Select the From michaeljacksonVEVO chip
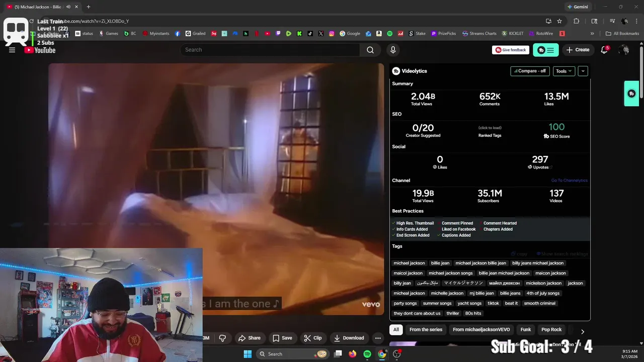 [x=481, y=330]
